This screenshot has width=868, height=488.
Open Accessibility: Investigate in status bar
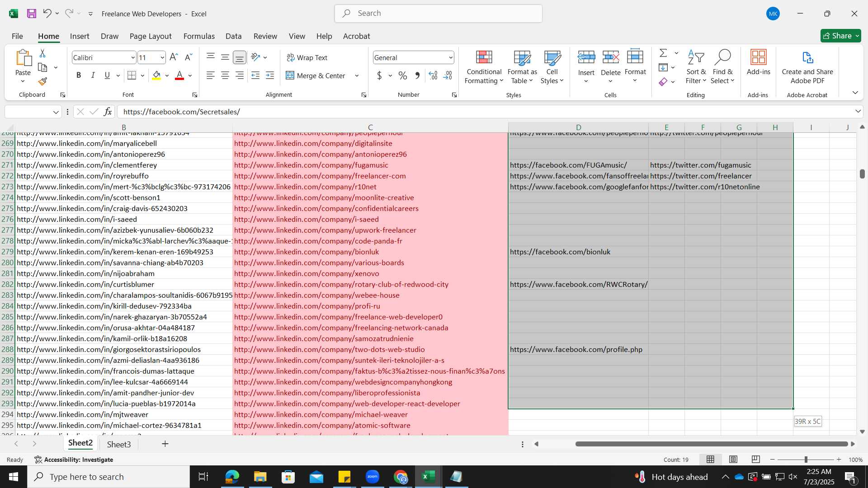point(74,460)
